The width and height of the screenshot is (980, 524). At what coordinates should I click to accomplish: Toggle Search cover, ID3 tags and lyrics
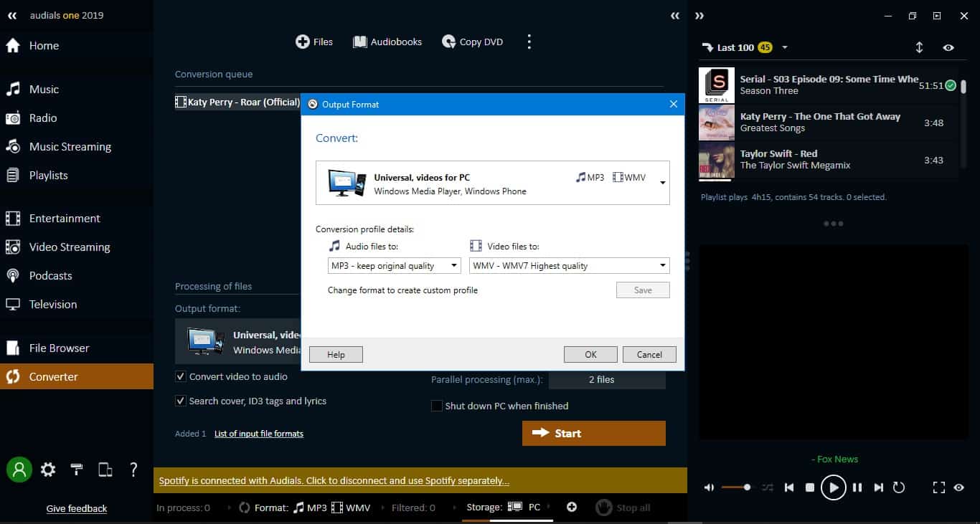coord(181,401)
